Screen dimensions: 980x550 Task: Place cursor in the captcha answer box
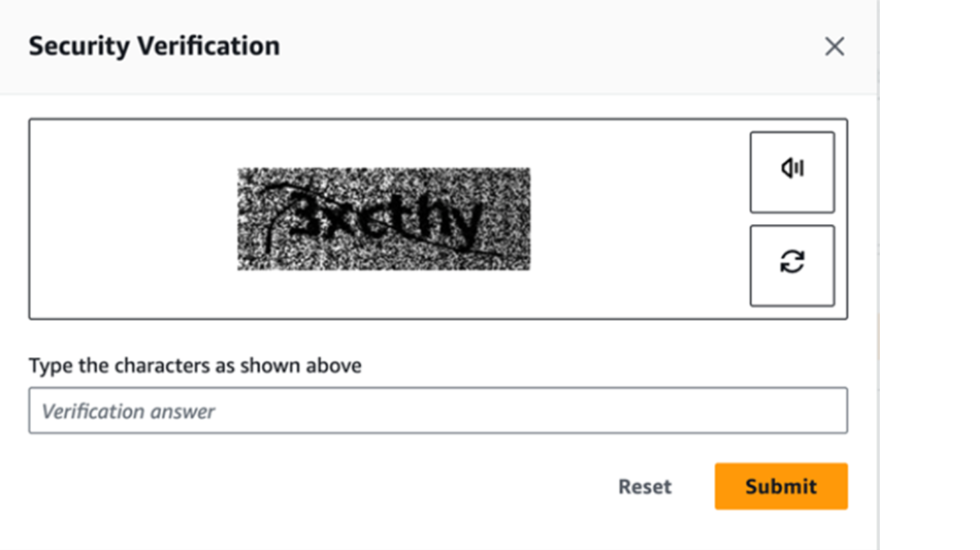coord(438,411)
